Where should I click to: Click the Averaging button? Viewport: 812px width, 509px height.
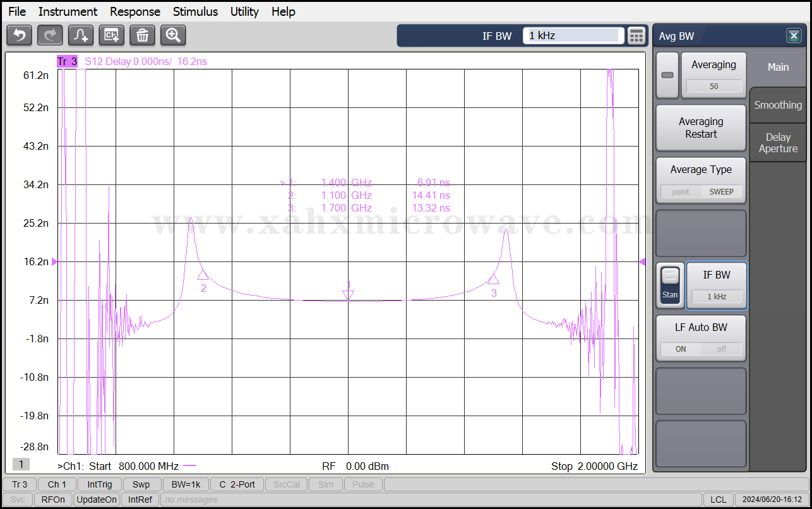pyautogui.click(x=713, y=75)
